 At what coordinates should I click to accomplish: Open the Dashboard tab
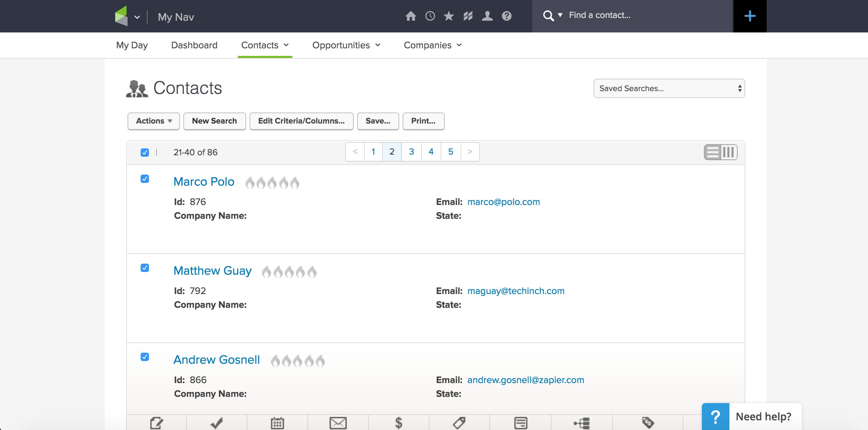(x=194, y=45)
